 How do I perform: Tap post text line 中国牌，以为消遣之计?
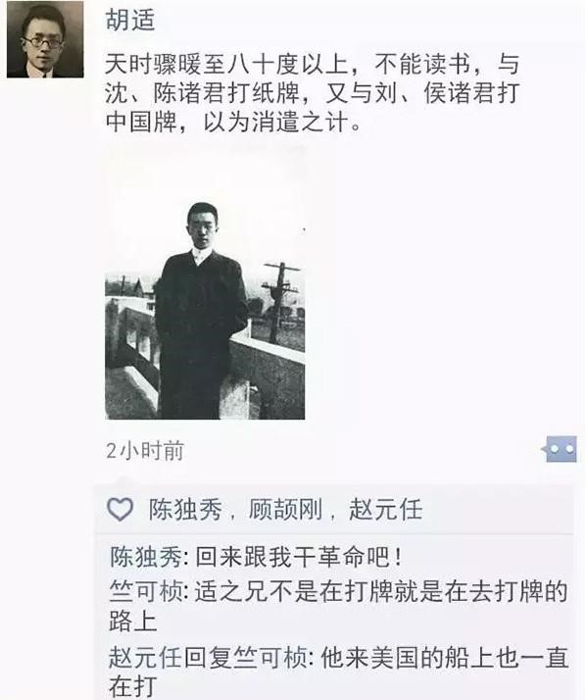[232, 122]
